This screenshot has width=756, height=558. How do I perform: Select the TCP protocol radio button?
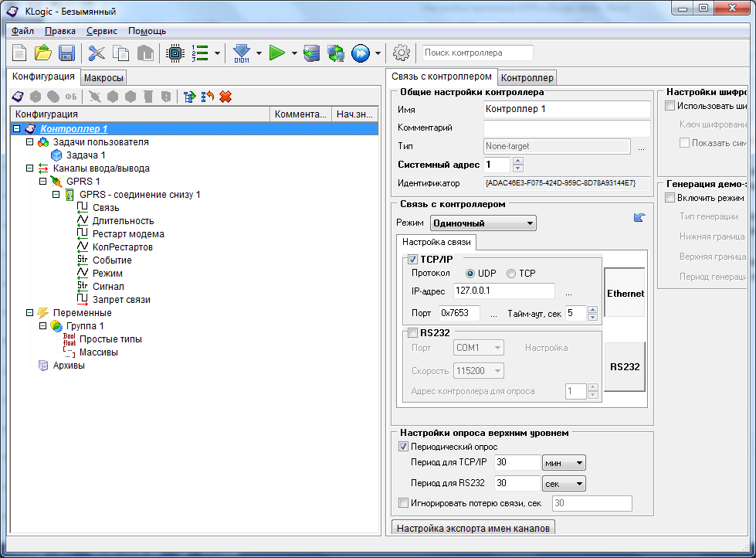511,274
